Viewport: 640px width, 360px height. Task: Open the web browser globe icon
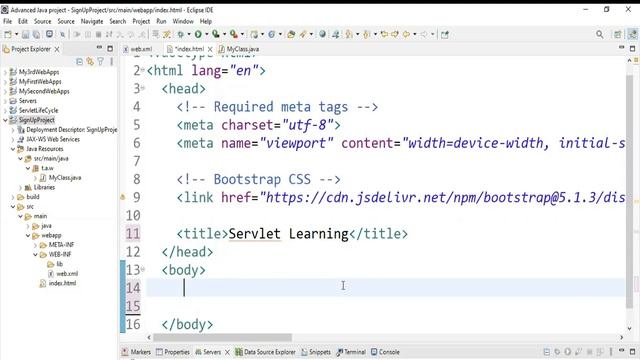[322, 35]
